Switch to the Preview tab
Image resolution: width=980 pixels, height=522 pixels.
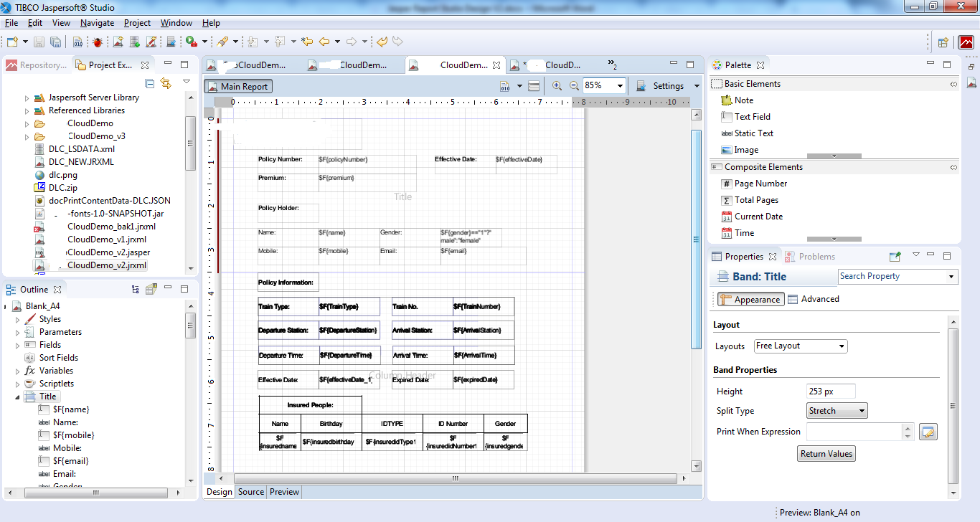click(x=284, y=492)
